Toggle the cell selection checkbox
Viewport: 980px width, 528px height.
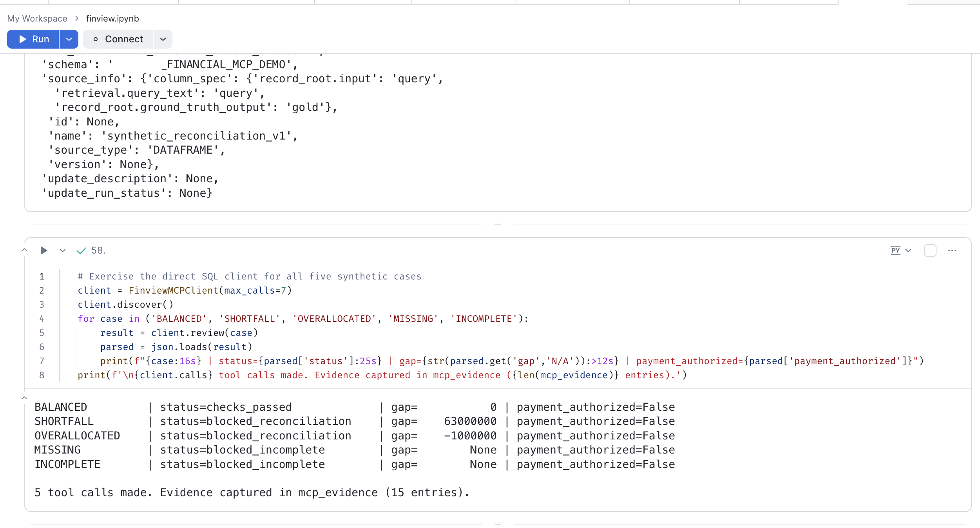[x=930, y=250]
